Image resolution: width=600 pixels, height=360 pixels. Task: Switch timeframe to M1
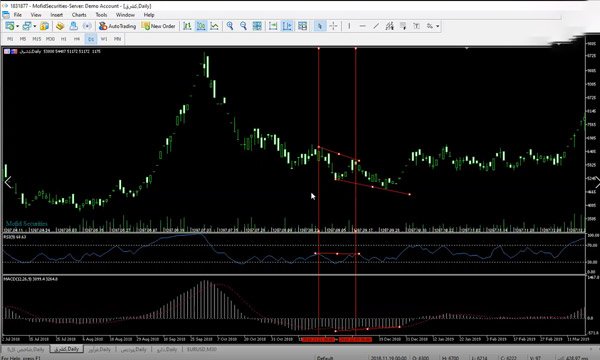[x=10, y=39]
